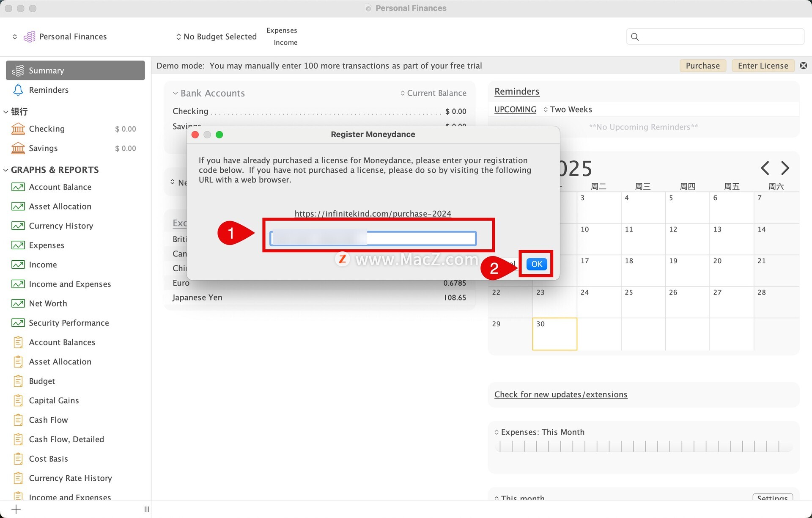Click the search magnifier icon
Screen dimensions: 812x518
pos(635,37)
